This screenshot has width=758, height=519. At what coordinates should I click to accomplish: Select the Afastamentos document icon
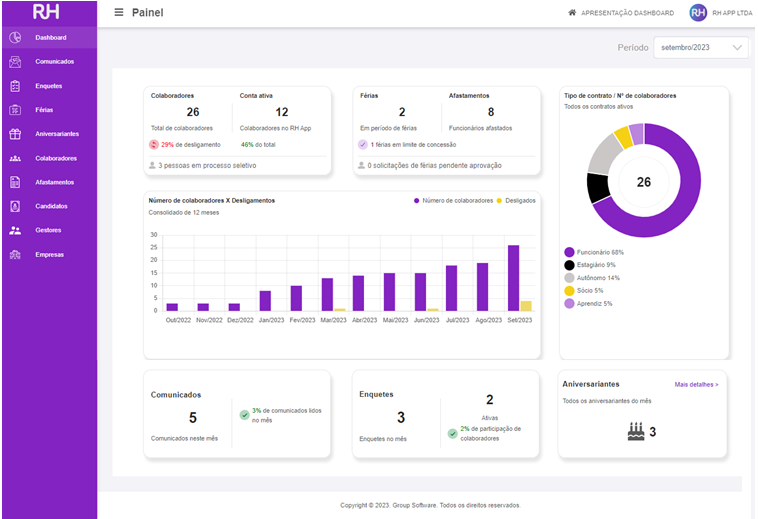pyautogui.click(x=15, y=182)
